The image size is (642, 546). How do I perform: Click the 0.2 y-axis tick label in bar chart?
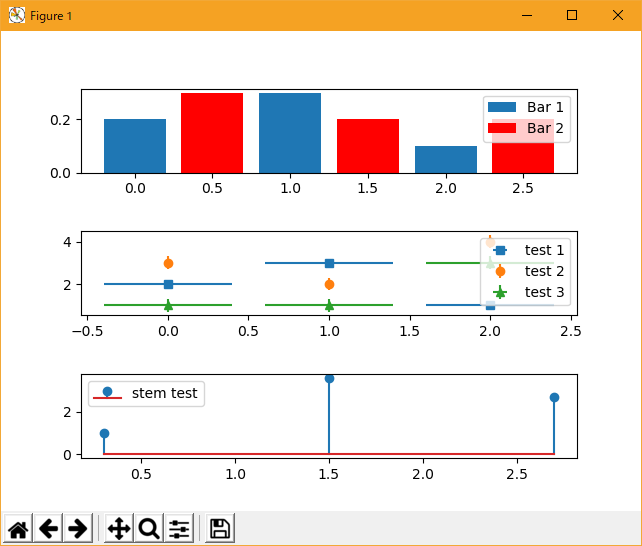coord(60,120)
